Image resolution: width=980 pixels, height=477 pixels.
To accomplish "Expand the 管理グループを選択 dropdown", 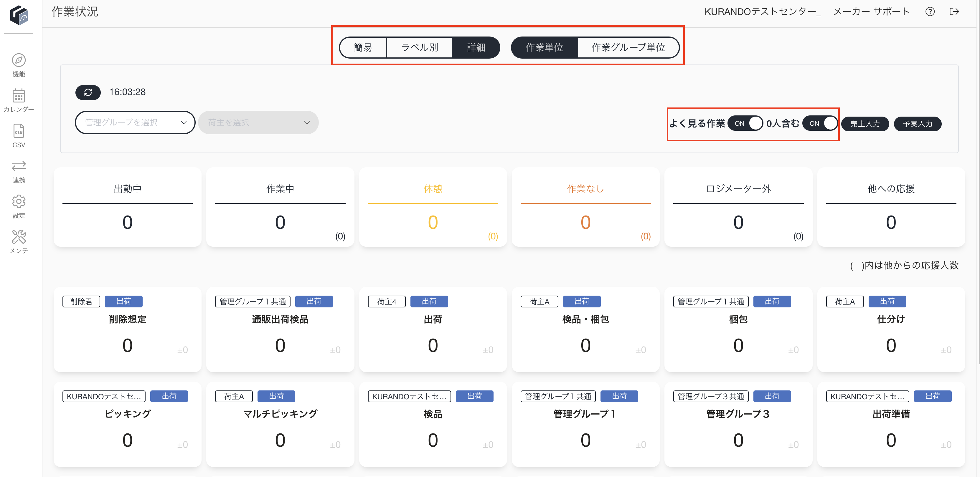I will point(135,122).
